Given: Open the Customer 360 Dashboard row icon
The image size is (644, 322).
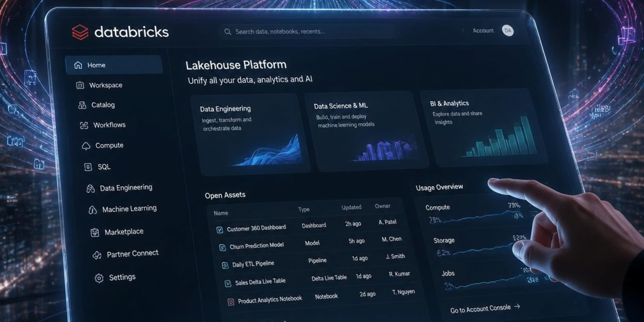Looking at the screenshot, I should pos(220,230).
